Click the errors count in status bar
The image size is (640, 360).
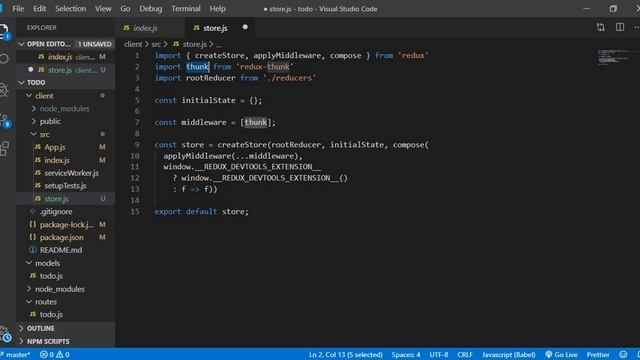point(48,355)
